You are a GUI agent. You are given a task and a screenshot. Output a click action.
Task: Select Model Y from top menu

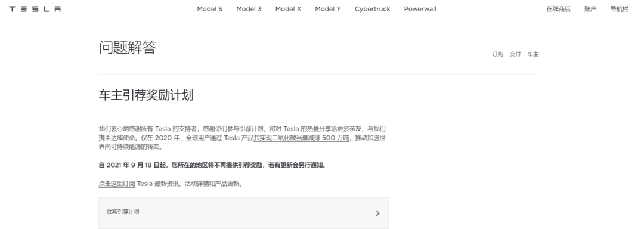point(328,9)
